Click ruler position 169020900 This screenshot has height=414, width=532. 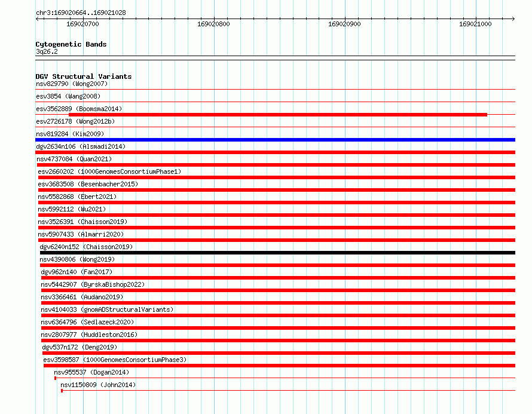344,24
